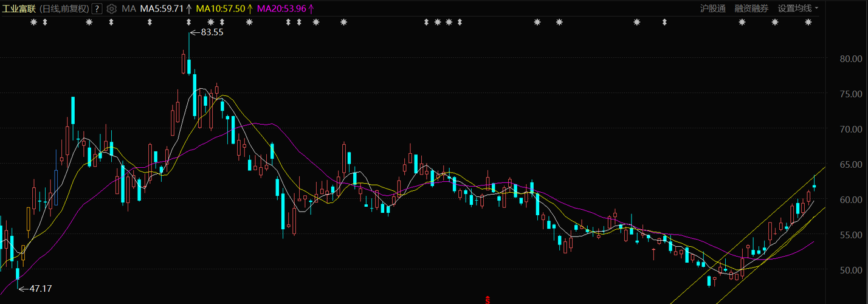868x304 pixels.
Task: Select the MA5:59.71 value
Action: pyautogui.click(x=162, y=9)
